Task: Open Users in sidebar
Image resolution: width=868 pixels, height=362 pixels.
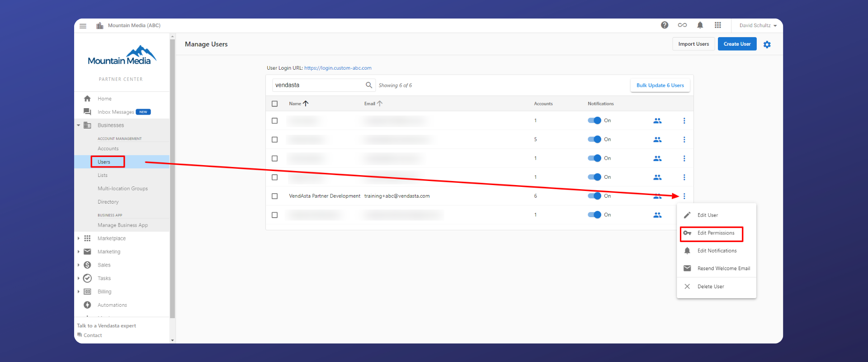Action: (122, 162)
